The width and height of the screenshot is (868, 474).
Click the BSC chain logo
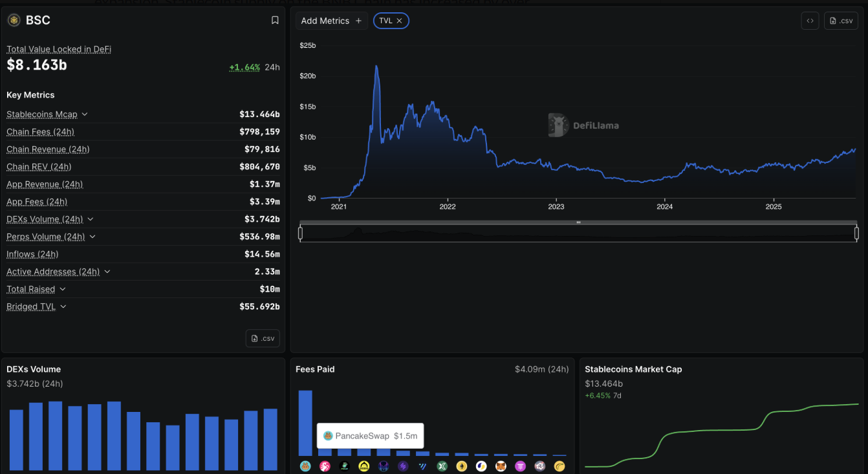[x=14, y=21]
